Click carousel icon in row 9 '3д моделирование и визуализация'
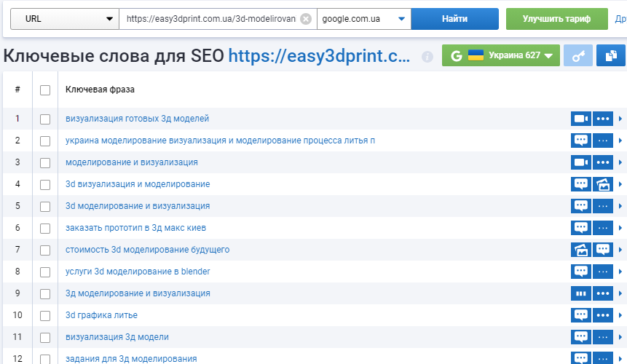 pos(581,293)
